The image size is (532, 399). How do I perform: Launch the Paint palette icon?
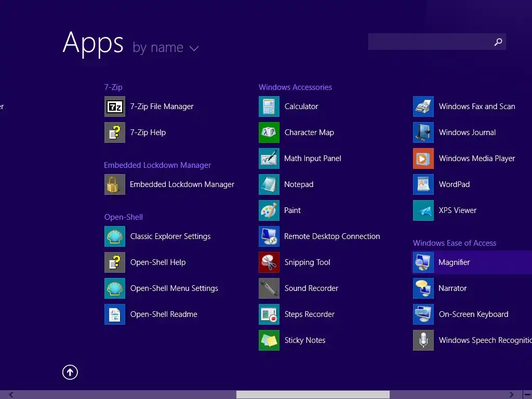(269, 210)
